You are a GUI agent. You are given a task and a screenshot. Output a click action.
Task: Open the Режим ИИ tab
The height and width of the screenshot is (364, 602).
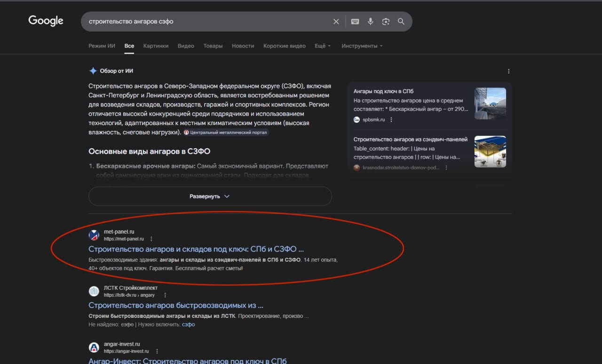pos(102,46)
